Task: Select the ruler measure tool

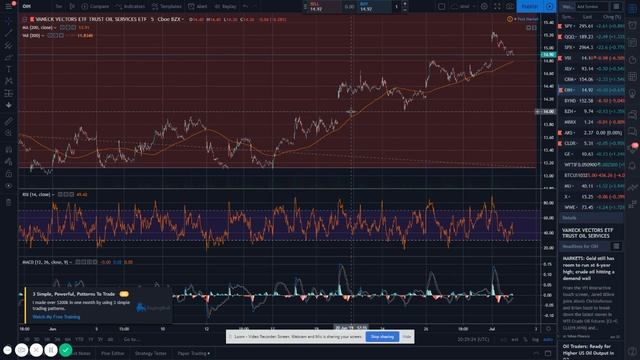Action: (x=9, y=121)
